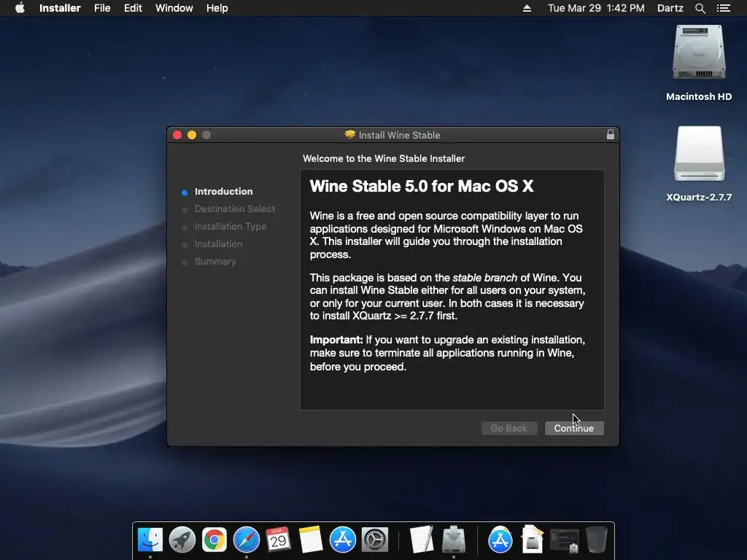The height and width of the screenshot is (560, 747).
Task: Open the Installer application menu
Action: coord(60,8)
